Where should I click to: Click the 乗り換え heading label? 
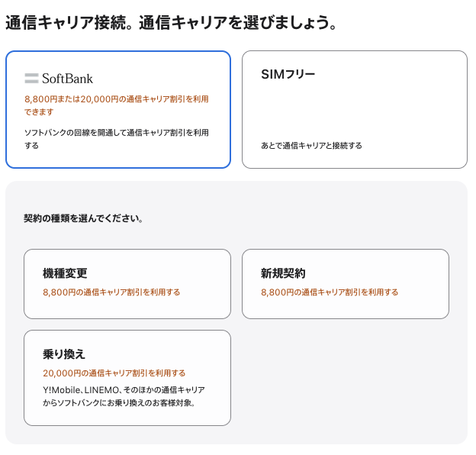64,354
